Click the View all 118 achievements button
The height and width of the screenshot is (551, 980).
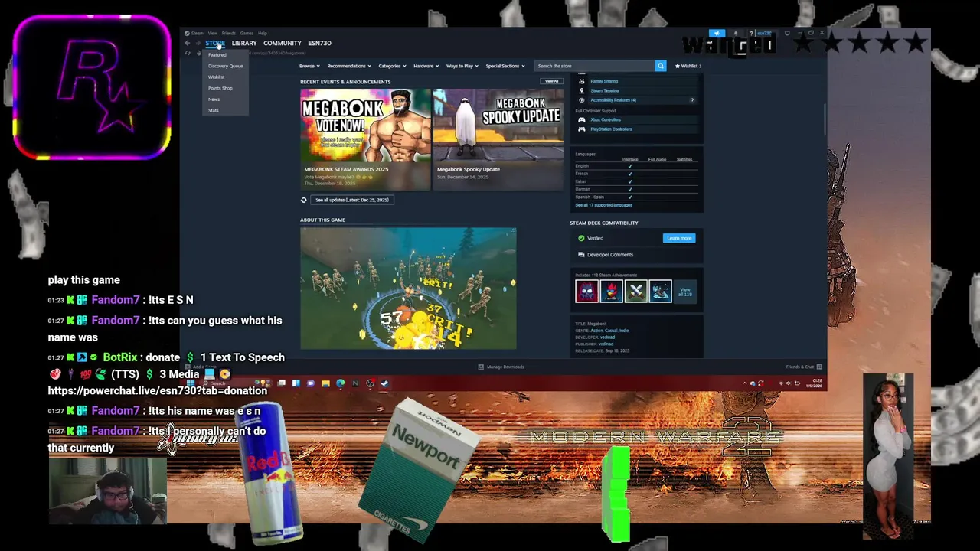click(685, 292)
